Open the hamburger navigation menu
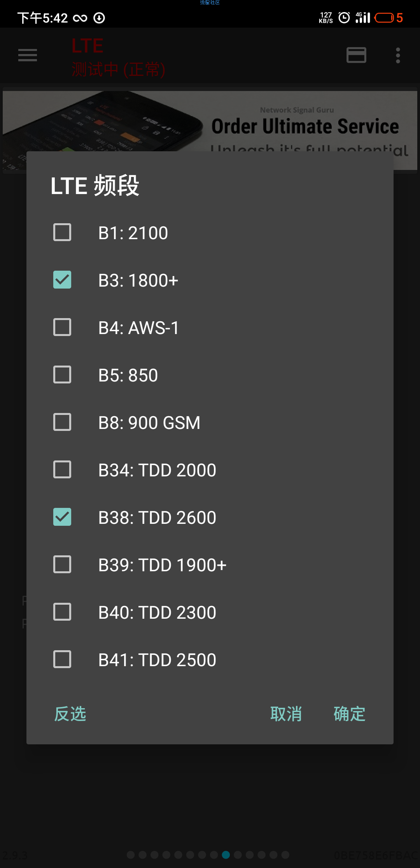 28,55
